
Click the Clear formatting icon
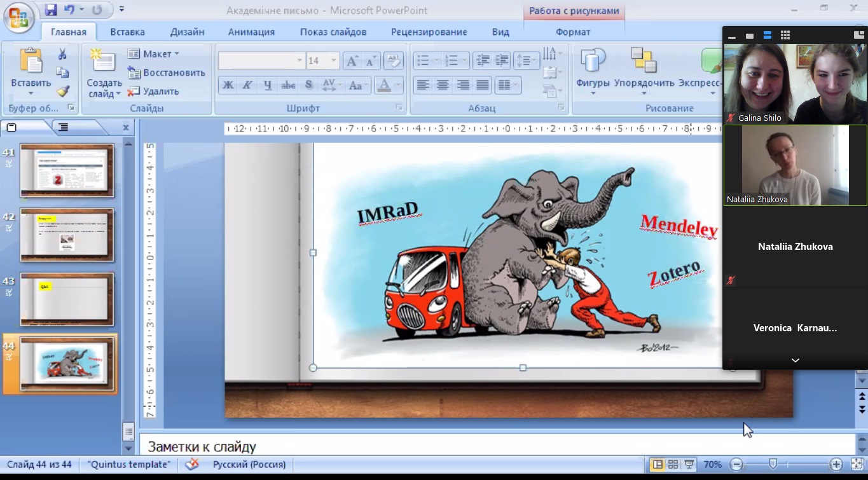click(x=394, y=61)
